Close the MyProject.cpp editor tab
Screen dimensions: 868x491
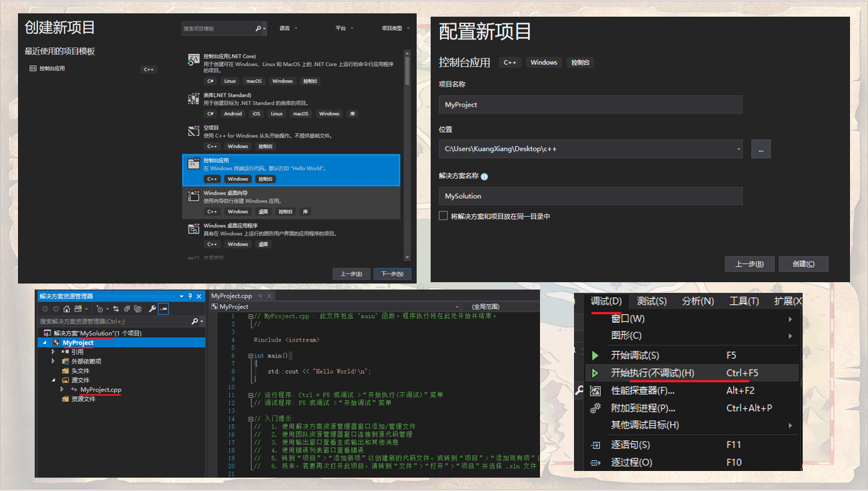coord(269,296)
